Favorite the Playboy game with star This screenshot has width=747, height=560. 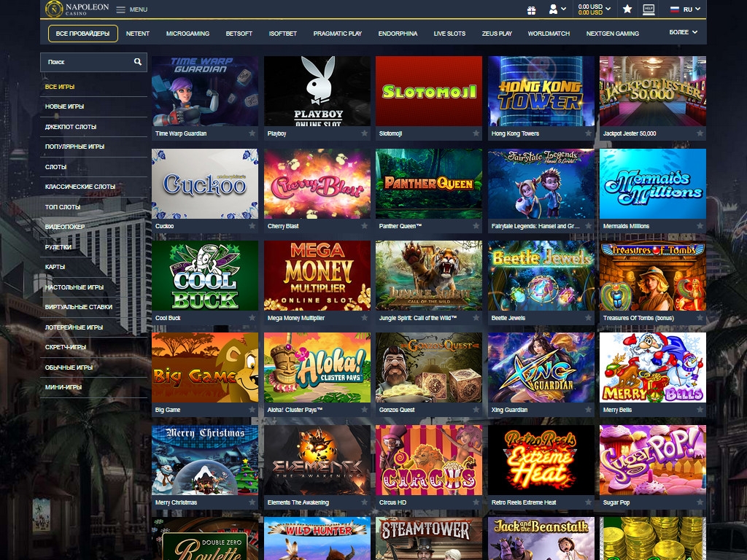(364, 134)
